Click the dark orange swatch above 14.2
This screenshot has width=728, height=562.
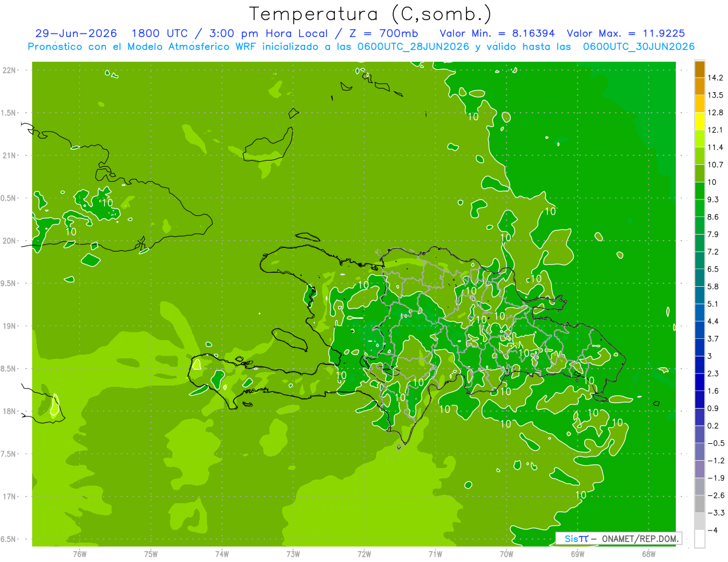(699, 69)
